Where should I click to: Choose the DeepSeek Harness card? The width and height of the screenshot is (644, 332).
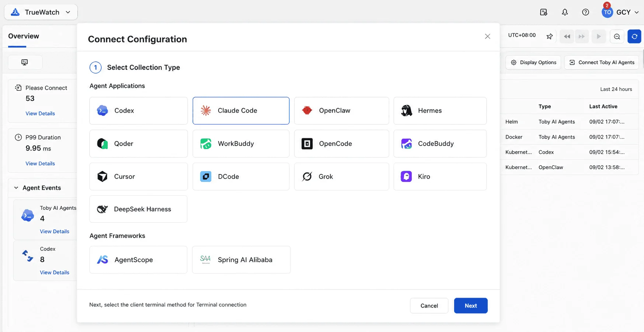[138, 209]
